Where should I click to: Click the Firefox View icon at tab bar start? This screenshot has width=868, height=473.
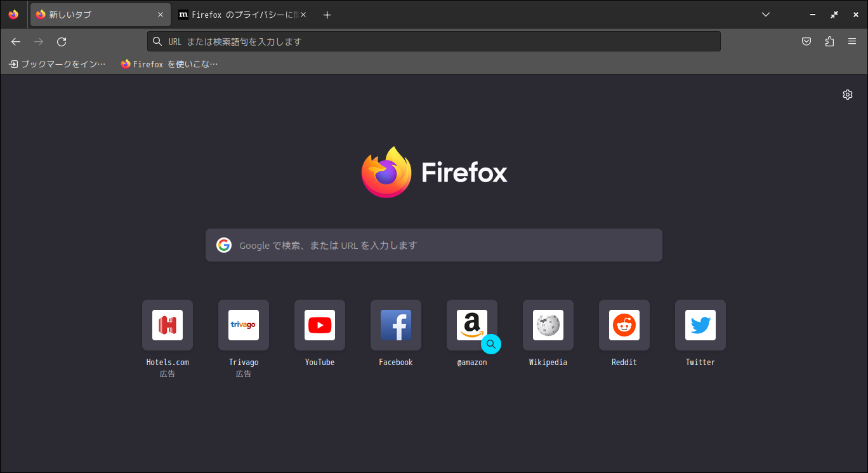coord(13,15)
